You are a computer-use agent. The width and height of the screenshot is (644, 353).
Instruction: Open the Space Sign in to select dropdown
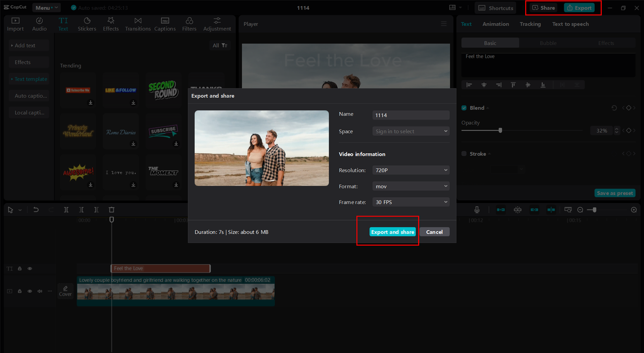click(x=411, y=131)
